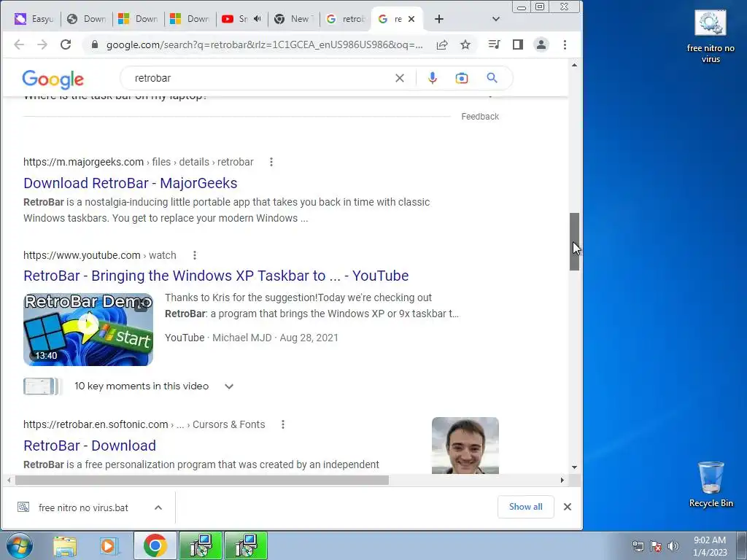Image resolution: width=747 pixels, height=560 pixels.
Task: Click the horizontal scrollbar thumb
Action: pos(202,480)
